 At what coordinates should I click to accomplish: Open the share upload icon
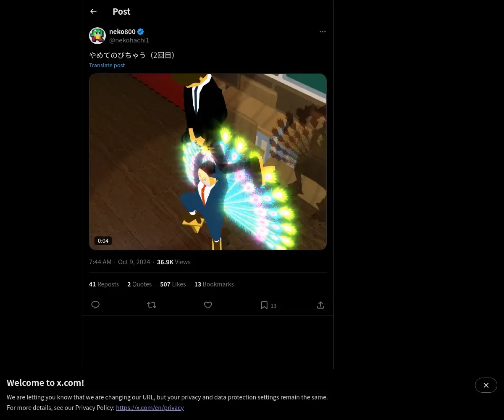320,305
